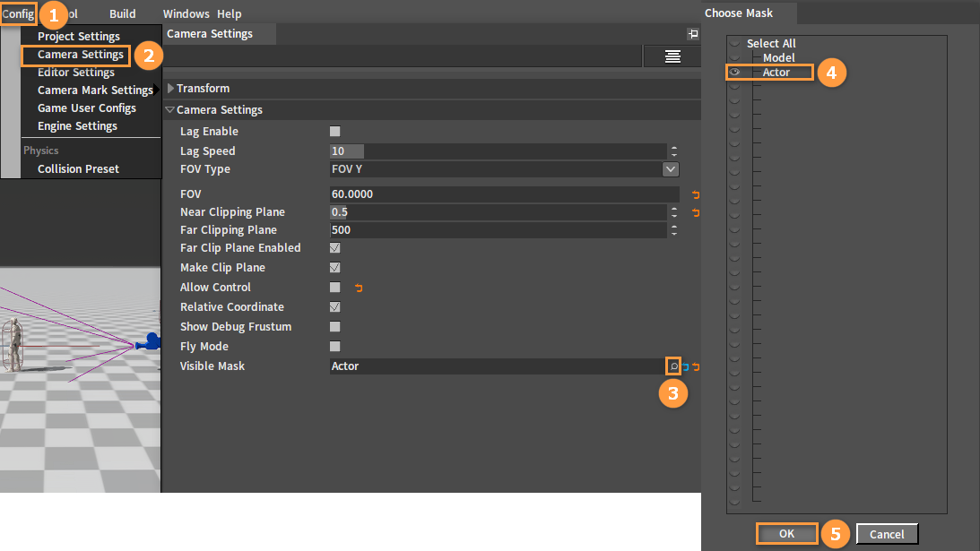The height and width of the screenshot is (551, 980).
Task: Reset Allow Control with orange arrow
Action: pyautogui.click(x=360, y=288)
